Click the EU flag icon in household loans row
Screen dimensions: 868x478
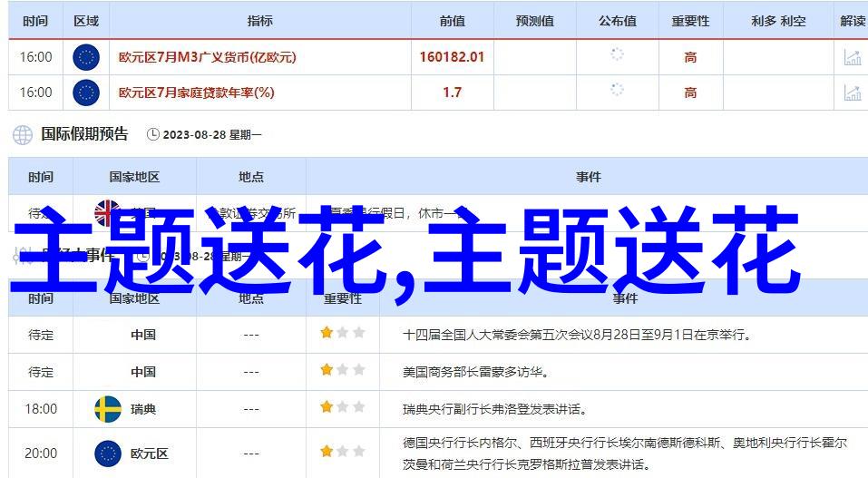coord(85,92)
